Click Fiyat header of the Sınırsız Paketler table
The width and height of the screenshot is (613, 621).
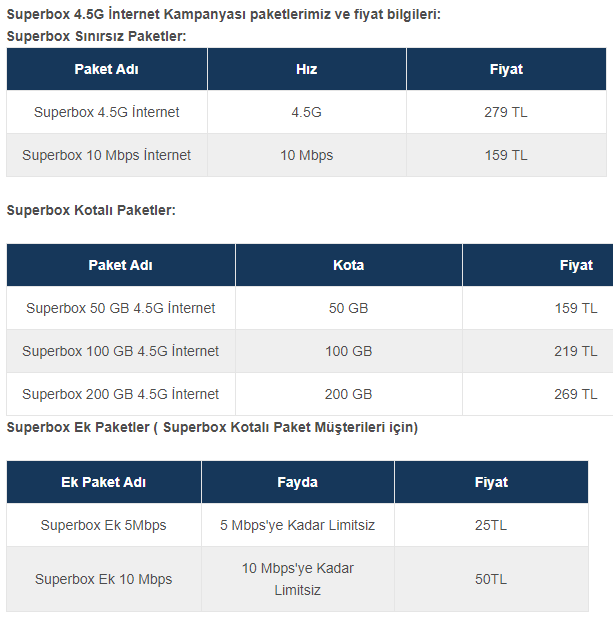pyautogui.click(x=506, y=69)
